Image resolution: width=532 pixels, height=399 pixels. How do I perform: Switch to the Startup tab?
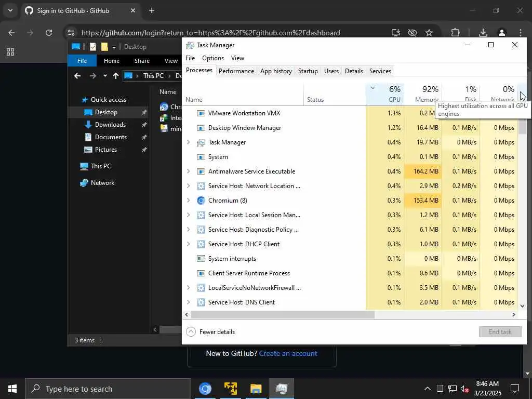(x=308, y=71)
